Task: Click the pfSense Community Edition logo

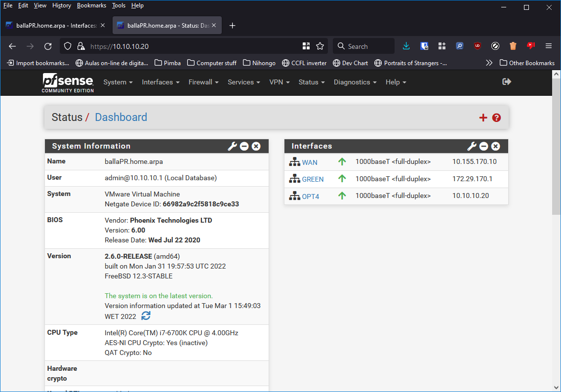Action: point(68,82)
